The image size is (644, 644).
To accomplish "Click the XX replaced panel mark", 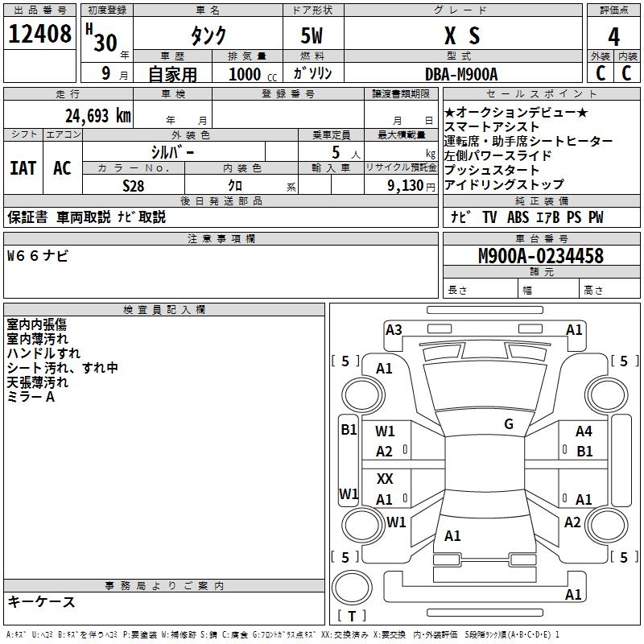I will pos(385,479).
